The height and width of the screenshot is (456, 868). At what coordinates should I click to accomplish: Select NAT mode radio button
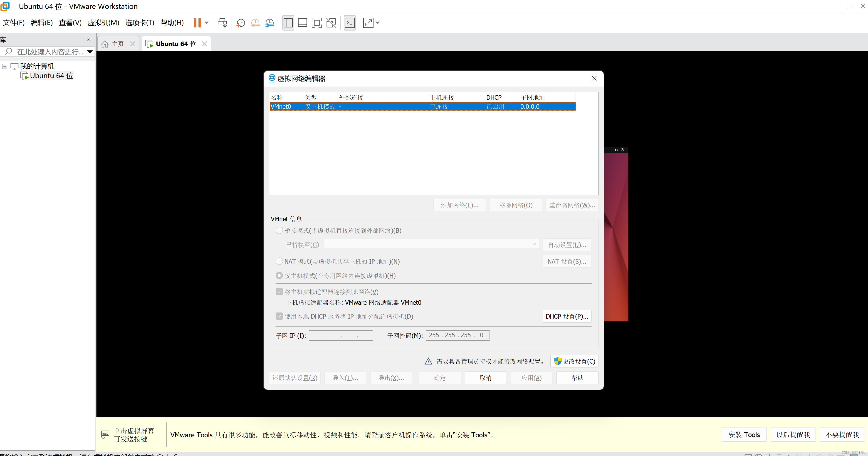click(x=279, y=261)
